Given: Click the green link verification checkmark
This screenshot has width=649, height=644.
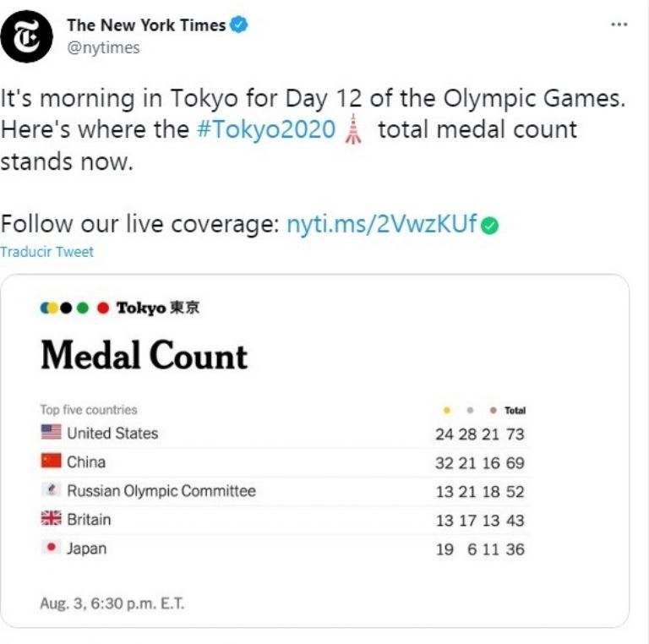Looking at the screenshot, I should pos(490,226).
